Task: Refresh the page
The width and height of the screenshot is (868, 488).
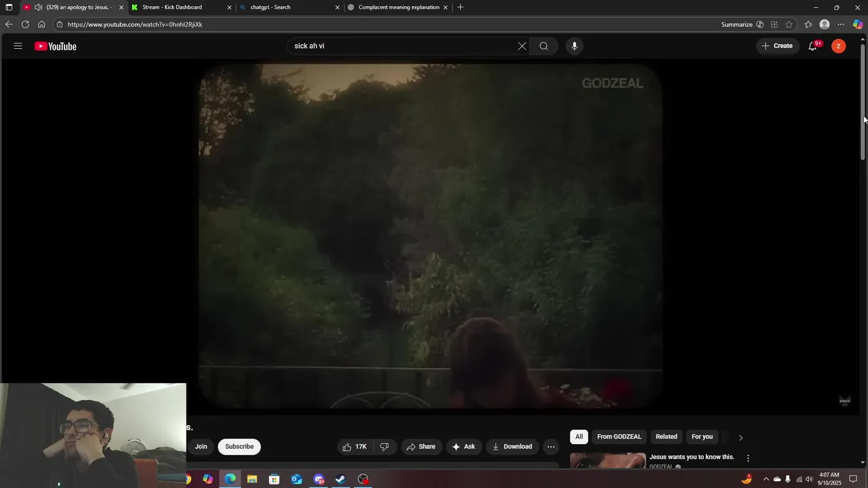Action: click(25, 24)
